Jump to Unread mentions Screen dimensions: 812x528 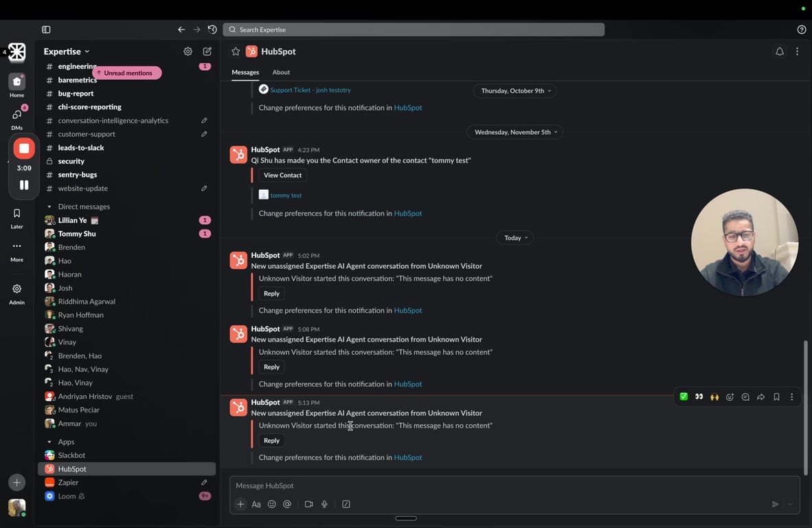pyautogui.click(x=127, y=73)
